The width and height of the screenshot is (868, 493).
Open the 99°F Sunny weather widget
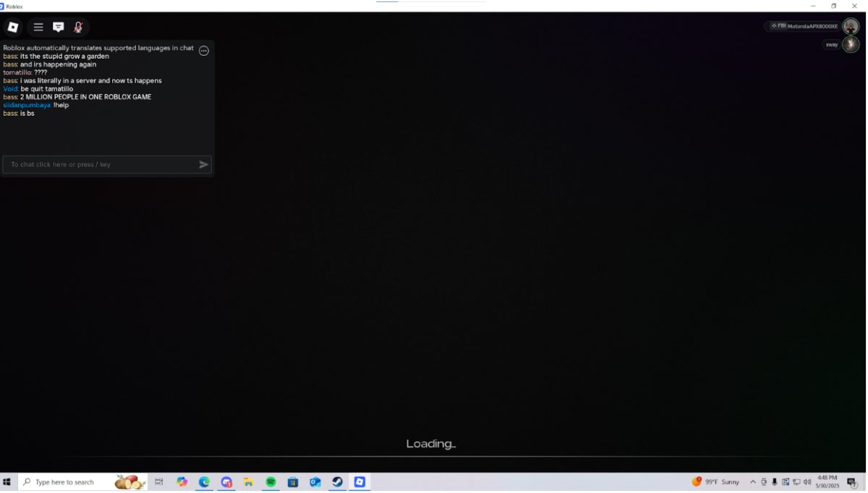[x=715, y=482]
